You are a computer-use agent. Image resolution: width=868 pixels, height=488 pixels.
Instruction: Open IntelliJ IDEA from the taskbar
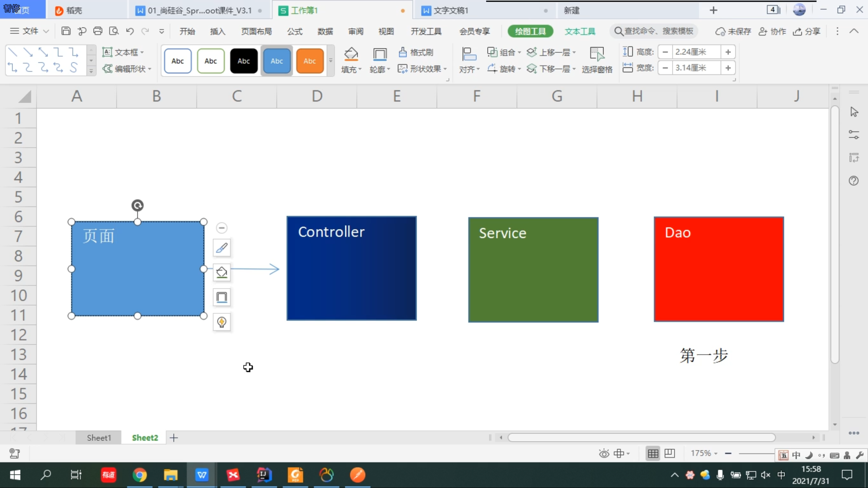coord(264,475)
